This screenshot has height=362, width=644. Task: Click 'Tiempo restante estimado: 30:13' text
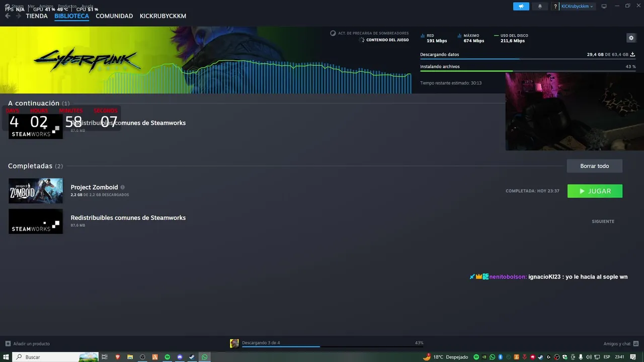click(451, 83)
